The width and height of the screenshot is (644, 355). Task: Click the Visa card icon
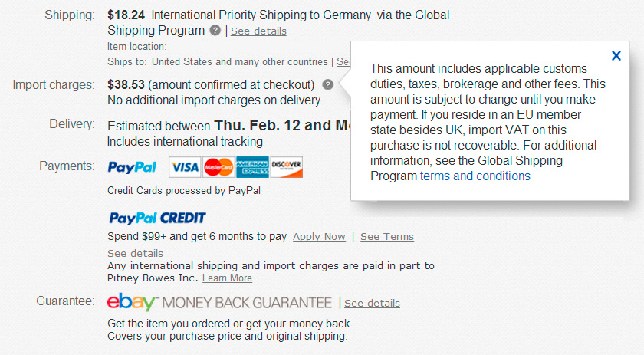pos(184,167)
